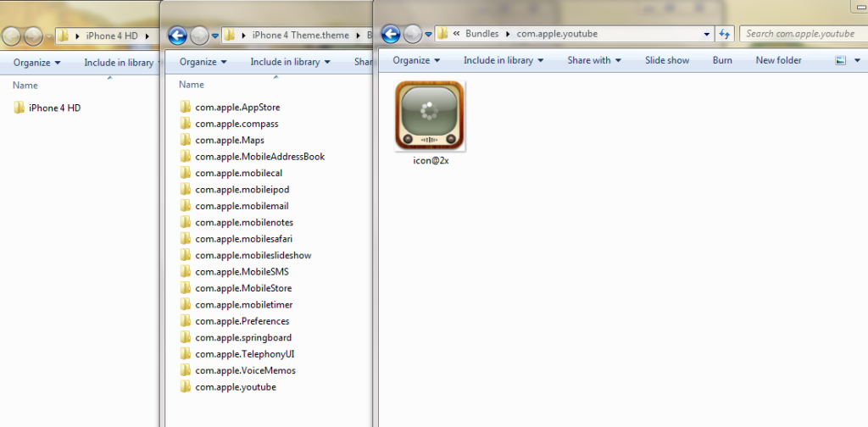Open Include in library in Theme window
This screenshot has height=427, width=868.
290,61
